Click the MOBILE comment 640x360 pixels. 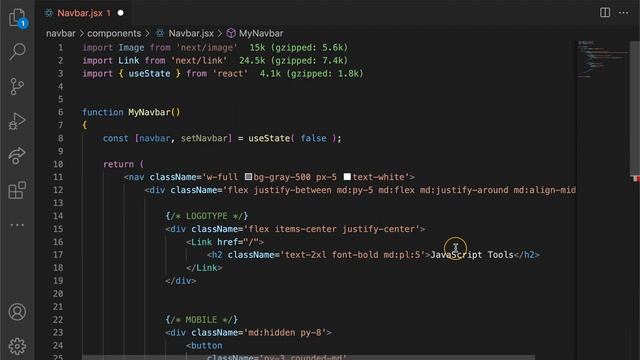201,320
